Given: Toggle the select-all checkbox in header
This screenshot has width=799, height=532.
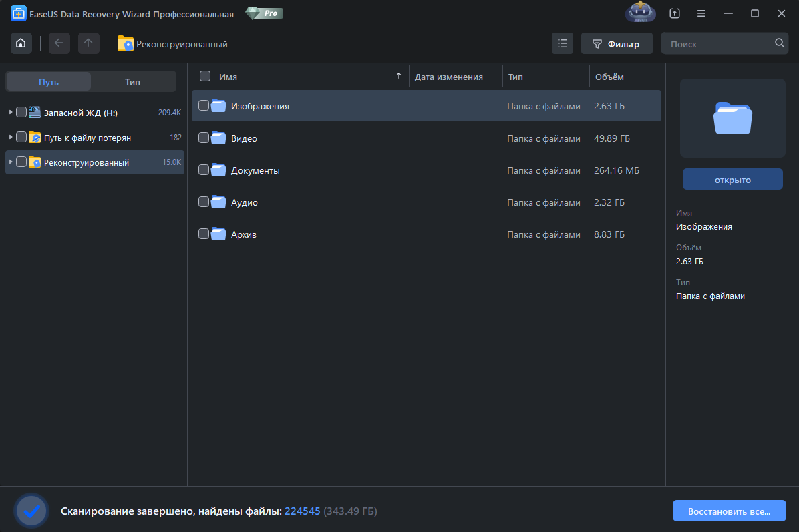Looking at the screenshot, I should pyautogui.click(x=205, y=76).
